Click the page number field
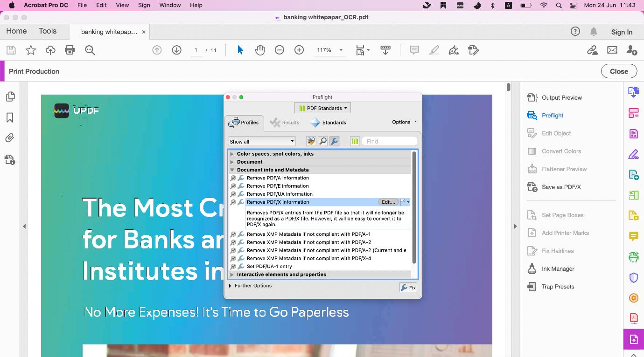The height and width of the screenshot is (357, 644). 196,50
